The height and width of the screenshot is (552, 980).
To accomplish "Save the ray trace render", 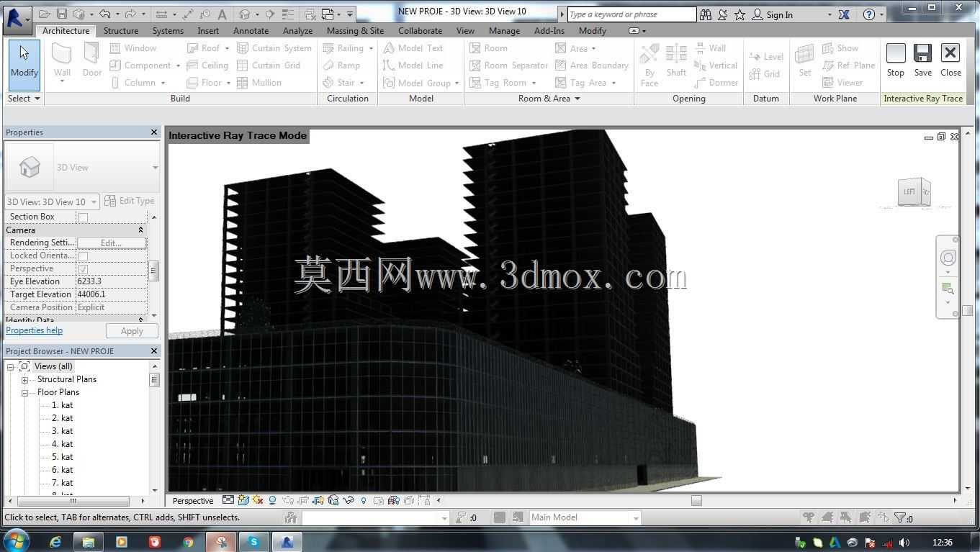I will pyautogui.click(x=923, y=60).
